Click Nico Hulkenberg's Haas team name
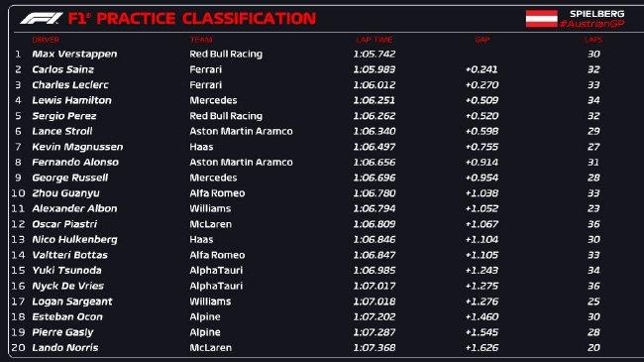 [201, 239]
